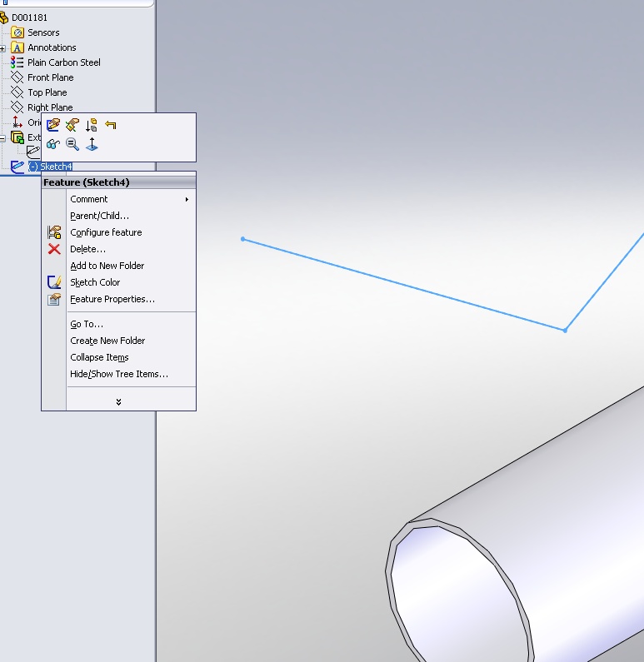Select Sketch Color menu entry
The width and height of the screenshot is (644, 662).
(x=95, y=282)
